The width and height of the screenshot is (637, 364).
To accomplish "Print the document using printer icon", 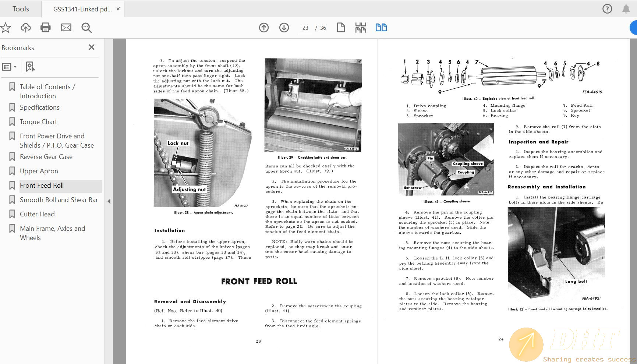I will click(46, 28).
